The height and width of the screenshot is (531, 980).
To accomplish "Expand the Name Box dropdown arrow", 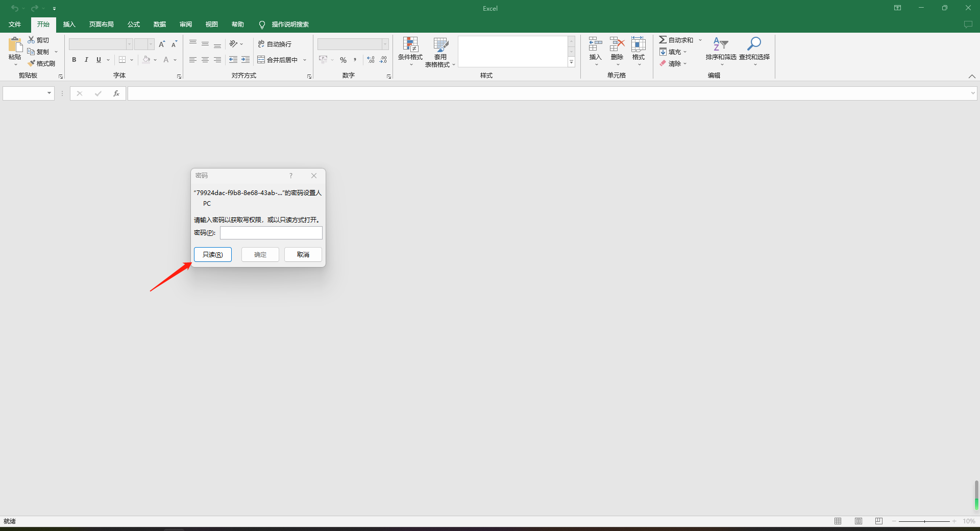I will [x=49, y=93].
